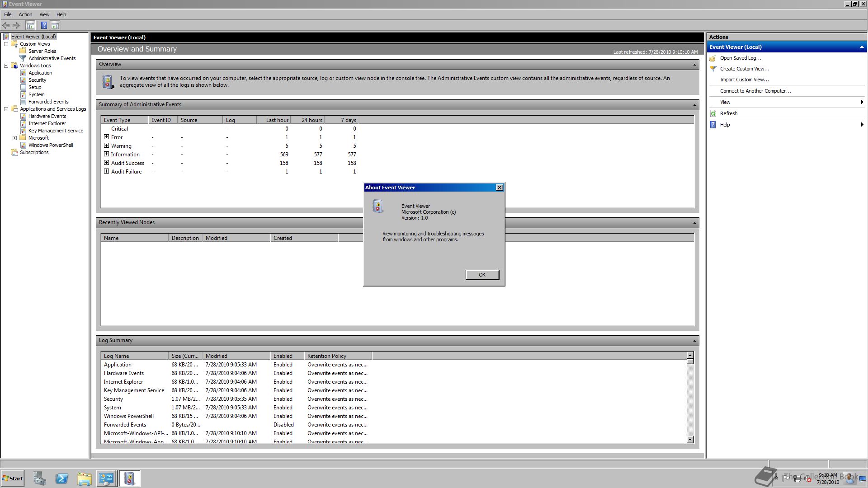Click the blue Help toolbar icon
Viewport: 868px width, 488px height.
tap(44, 26)
